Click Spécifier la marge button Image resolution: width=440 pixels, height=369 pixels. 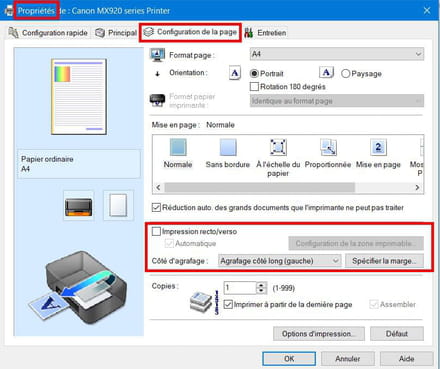[384, 261]
